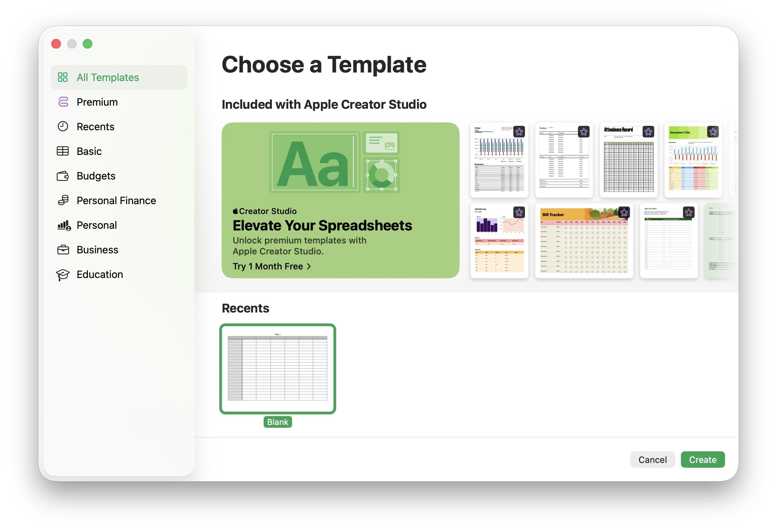Viewport: 777px width, 532px height.
Task: Click premium badge on Bill Tracker template
Action: coord(624,212)
